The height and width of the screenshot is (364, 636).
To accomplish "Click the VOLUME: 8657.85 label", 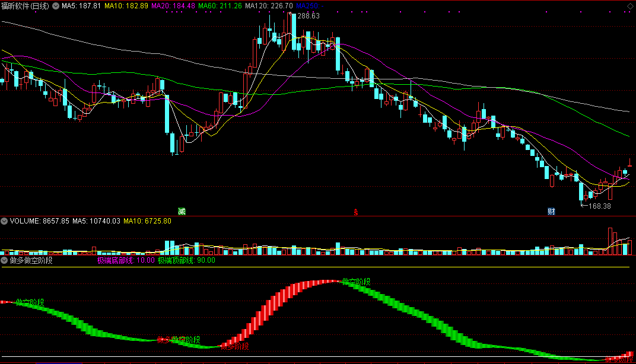I will (x=40, y=221).
